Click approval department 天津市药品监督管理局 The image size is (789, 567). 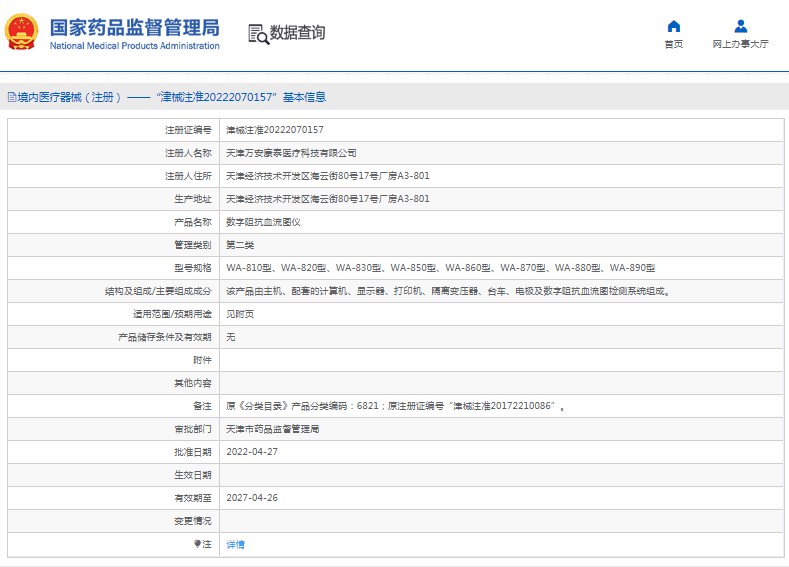272,429
